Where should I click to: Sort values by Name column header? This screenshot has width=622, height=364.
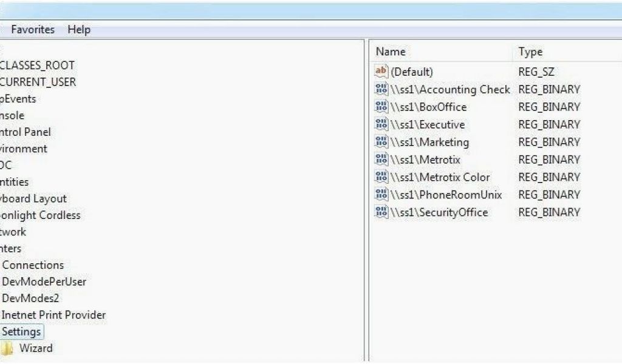[x=391, y=52]
